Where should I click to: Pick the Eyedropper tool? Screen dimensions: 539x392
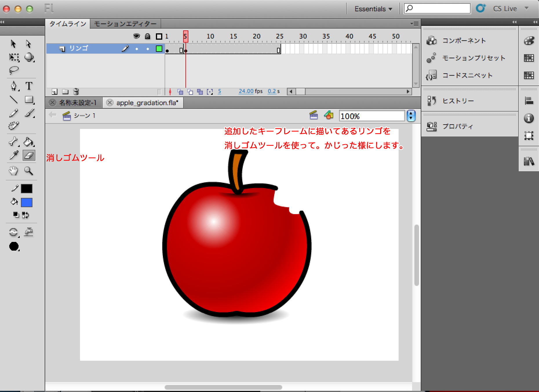pyautogui.click(x=14, y=156)
